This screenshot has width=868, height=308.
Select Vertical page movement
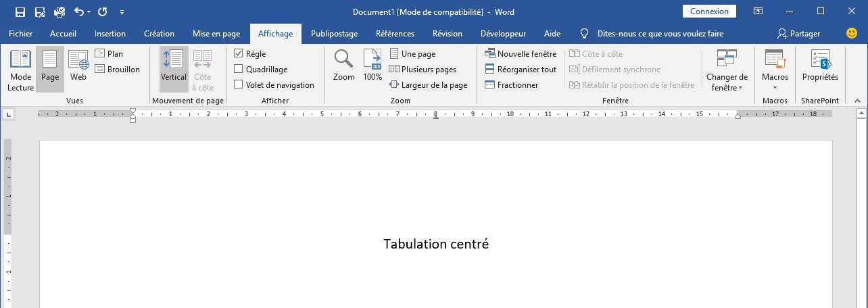coord(174,66)
